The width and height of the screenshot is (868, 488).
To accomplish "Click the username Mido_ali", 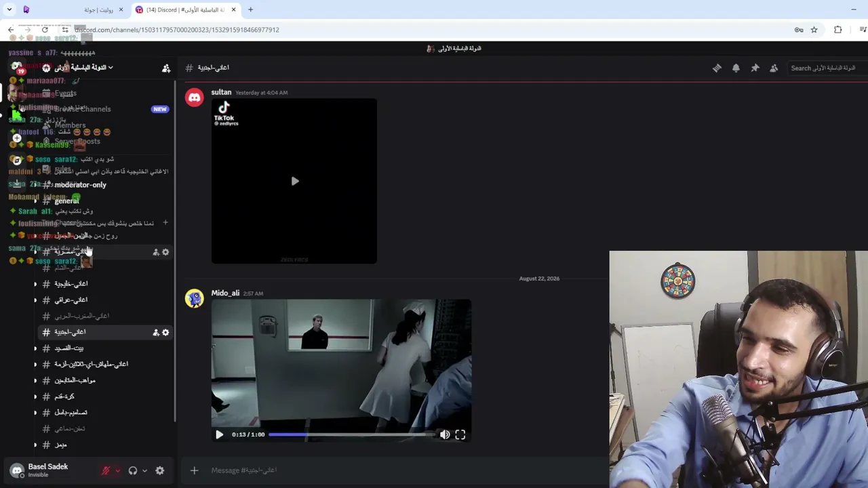I will click(x=225, y=293).
